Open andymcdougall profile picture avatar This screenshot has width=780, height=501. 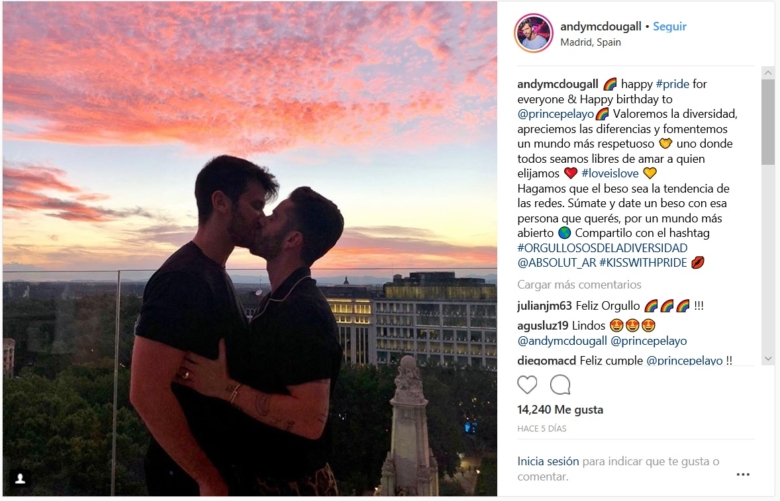point(534,33)
